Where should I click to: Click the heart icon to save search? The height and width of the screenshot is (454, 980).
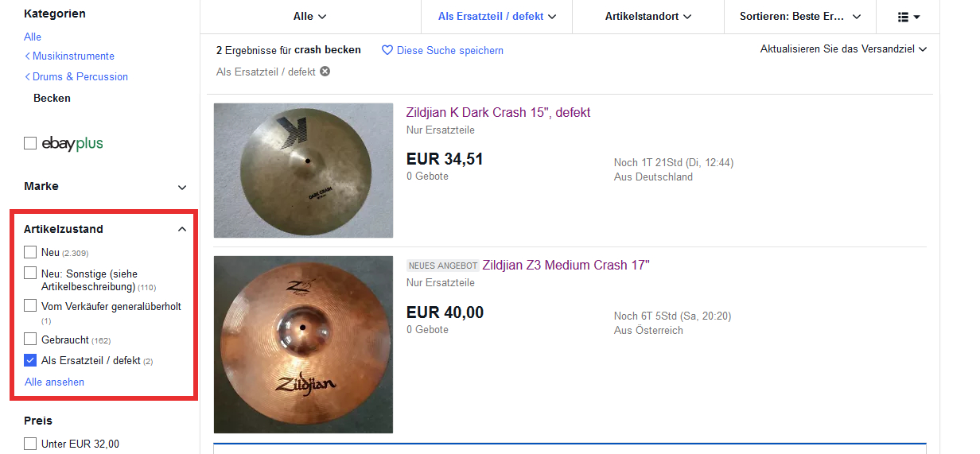[387, 50]
